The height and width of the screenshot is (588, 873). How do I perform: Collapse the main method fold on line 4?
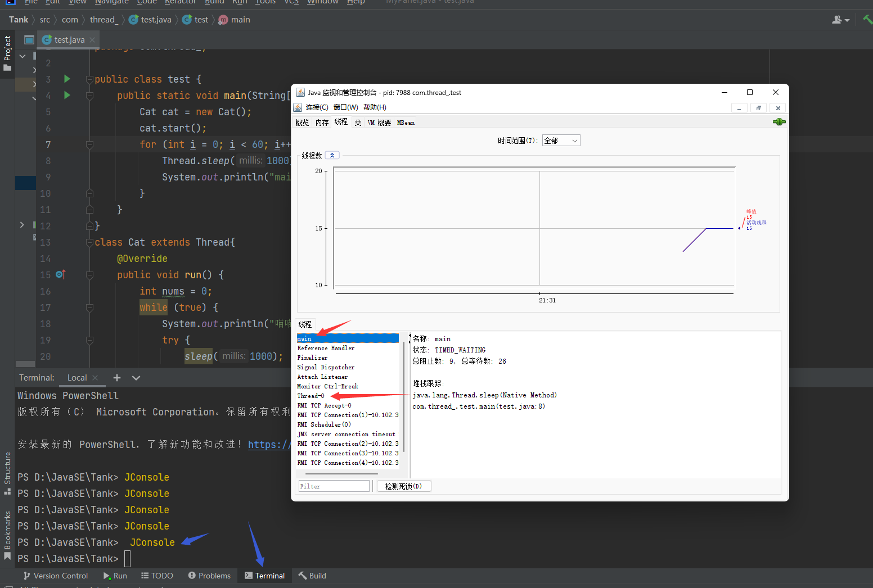[89, 96]
